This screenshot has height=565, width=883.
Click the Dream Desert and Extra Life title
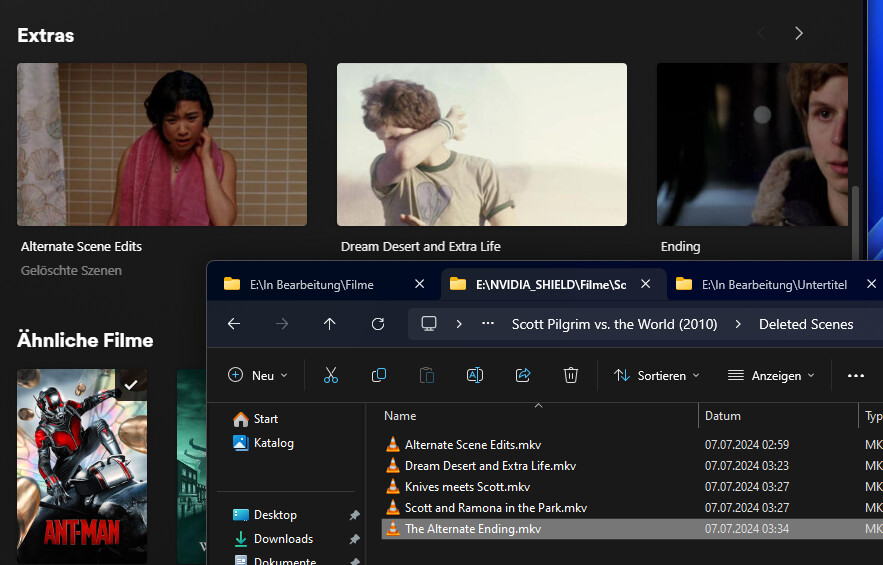click(420, 247)
